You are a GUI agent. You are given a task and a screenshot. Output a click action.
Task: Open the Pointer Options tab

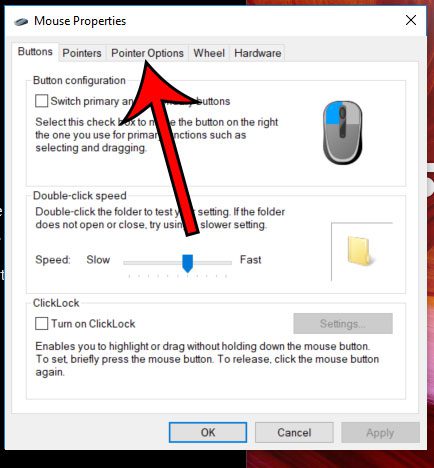coord(147,53)
